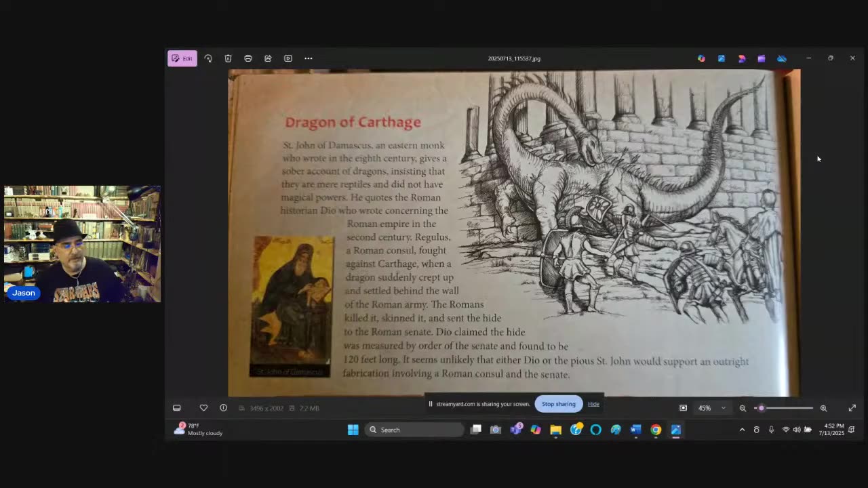868x488 pixels.
Task: Open Copilot icon in Photos title bar
Action: (x=701, y=58)
